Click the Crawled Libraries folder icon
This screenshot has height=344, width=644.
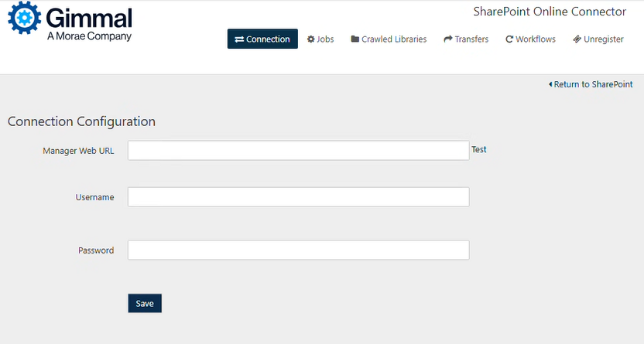[355, 39]
